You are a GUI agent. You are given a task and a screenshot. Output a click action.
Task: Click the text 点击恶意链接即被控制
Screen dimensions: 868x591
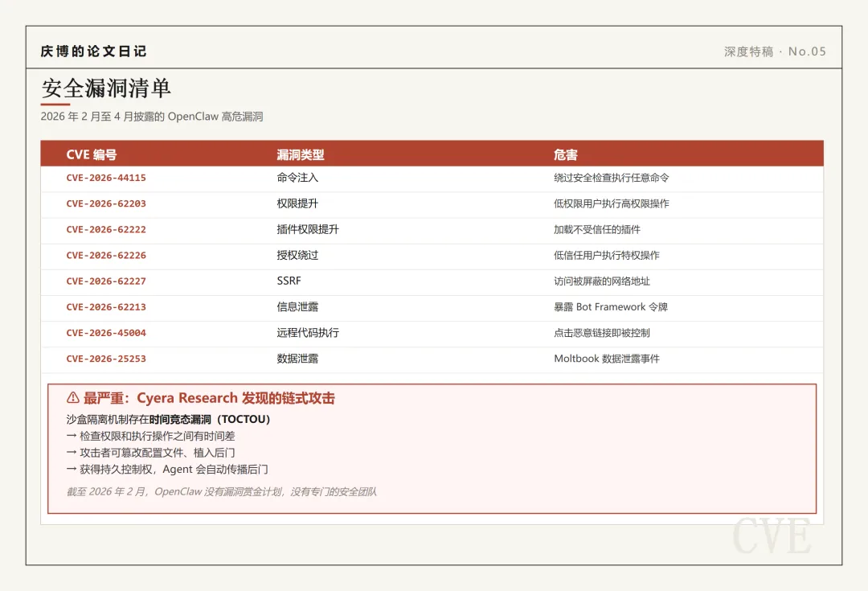(x=602, y=333)
